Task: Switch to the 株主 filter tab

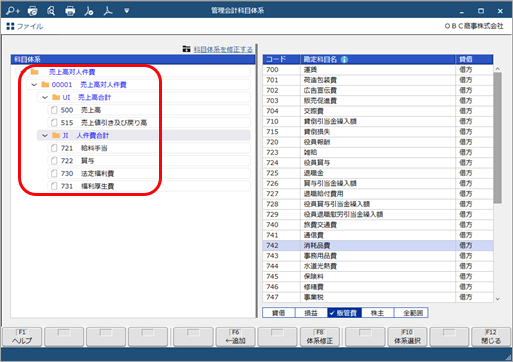Action: tap(378, 313)
